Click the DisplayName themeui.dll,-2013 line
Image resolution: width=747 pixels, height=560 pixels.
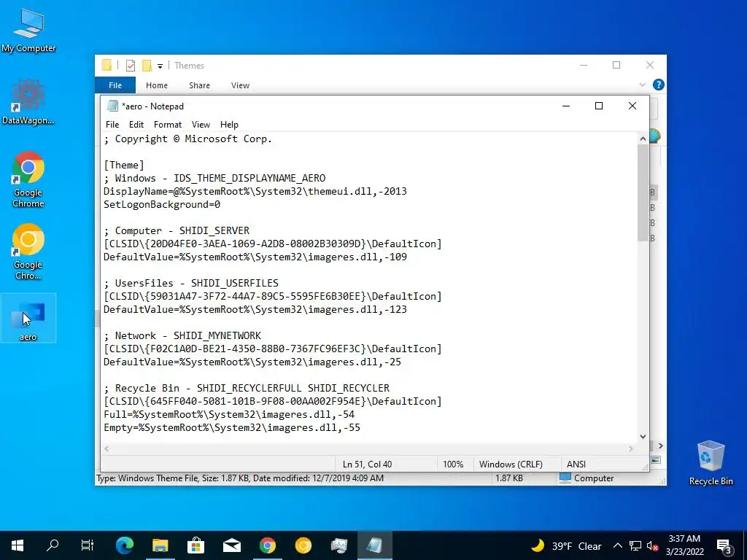tap(255, 192)
